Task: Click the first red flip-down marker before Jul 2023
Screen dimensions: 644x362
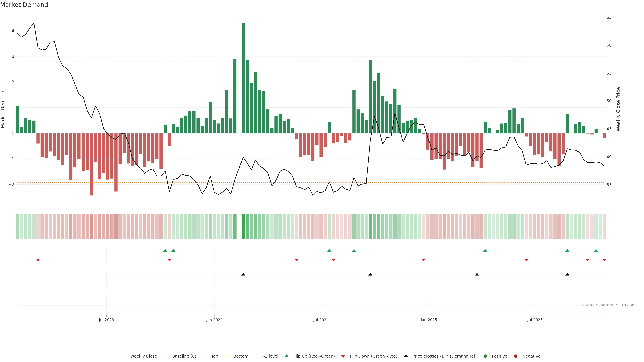Action: 38,260
